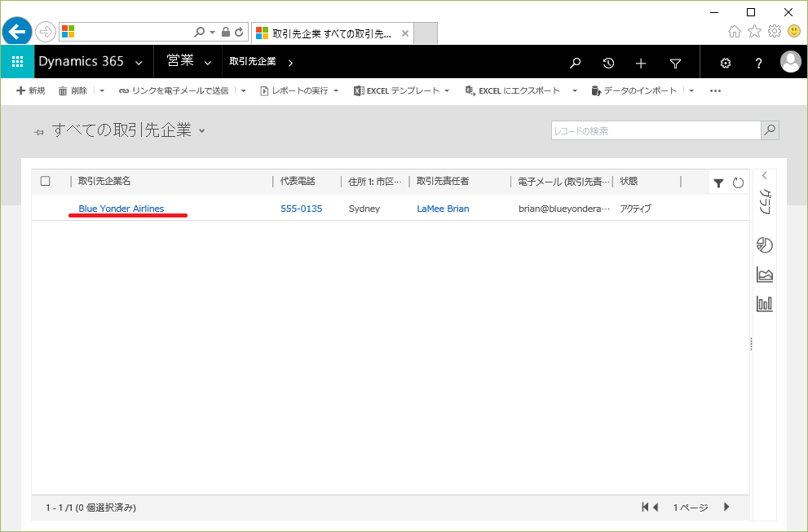Open the すべての取引先企業 view selector dropdown

202,131
